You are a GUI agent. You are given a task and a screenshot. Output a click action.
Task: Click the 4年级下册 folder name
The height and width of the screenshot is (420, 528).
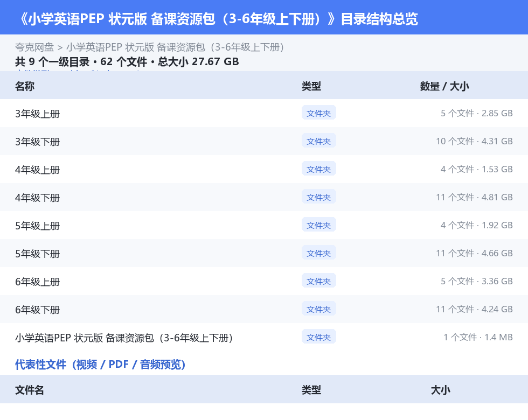click(37, 198)
